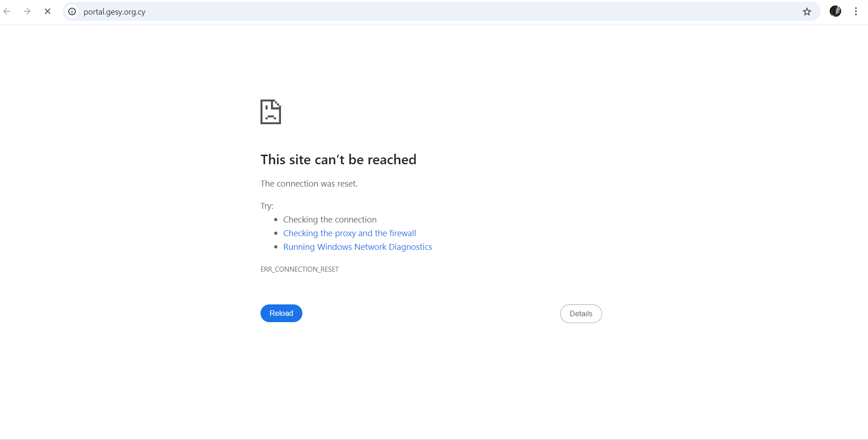Stop loading the page with X button

pyautogui.click(x=47, y=11)
